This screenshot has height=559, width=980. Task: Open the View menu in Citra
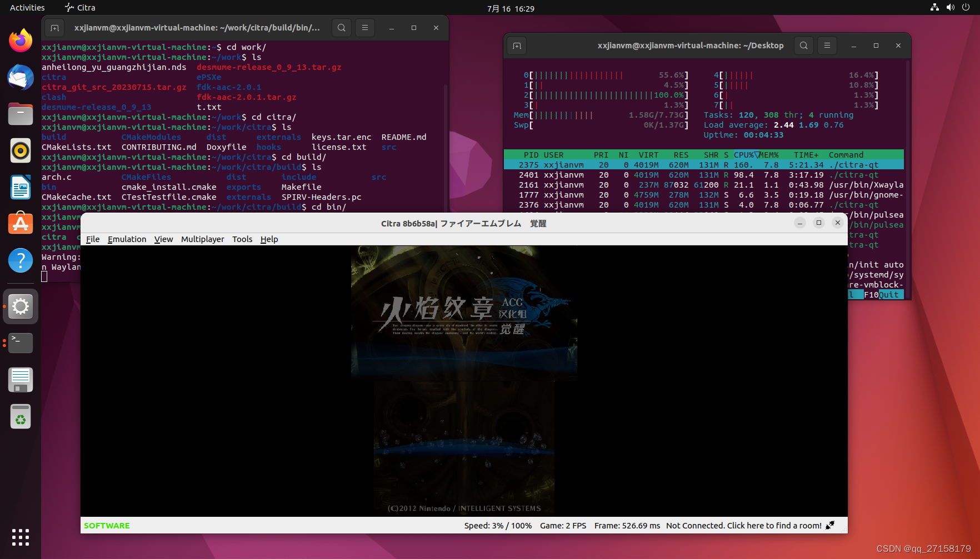tap(163, 239)
